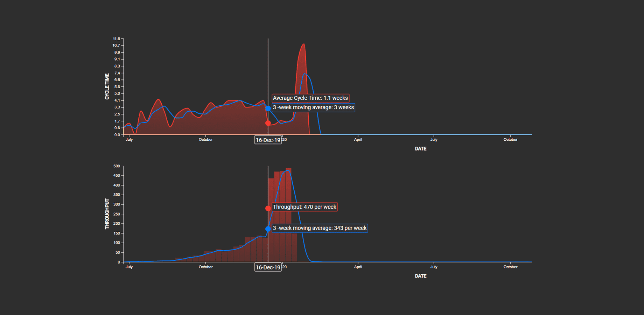Screen dimensions: 644x315
Task: Click the 250 value on throughput axis
Action: (x=117, y=214)
